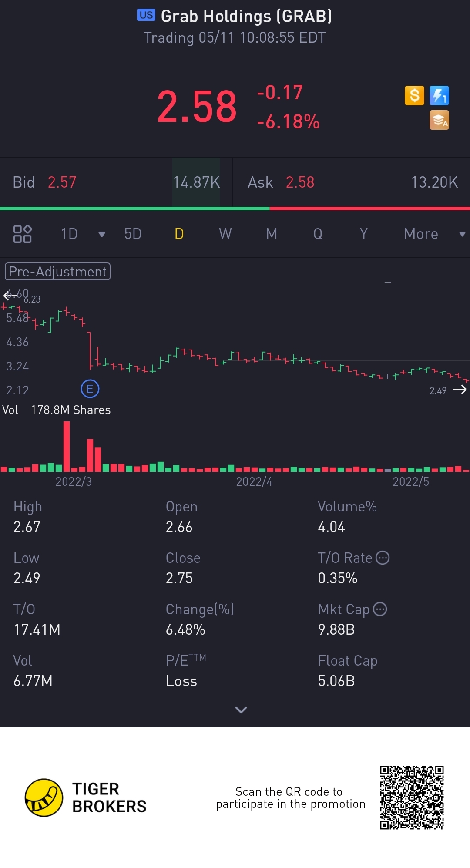
Task: Tap the Grab Holdings (GRAB) title
Action: [246, 17]
